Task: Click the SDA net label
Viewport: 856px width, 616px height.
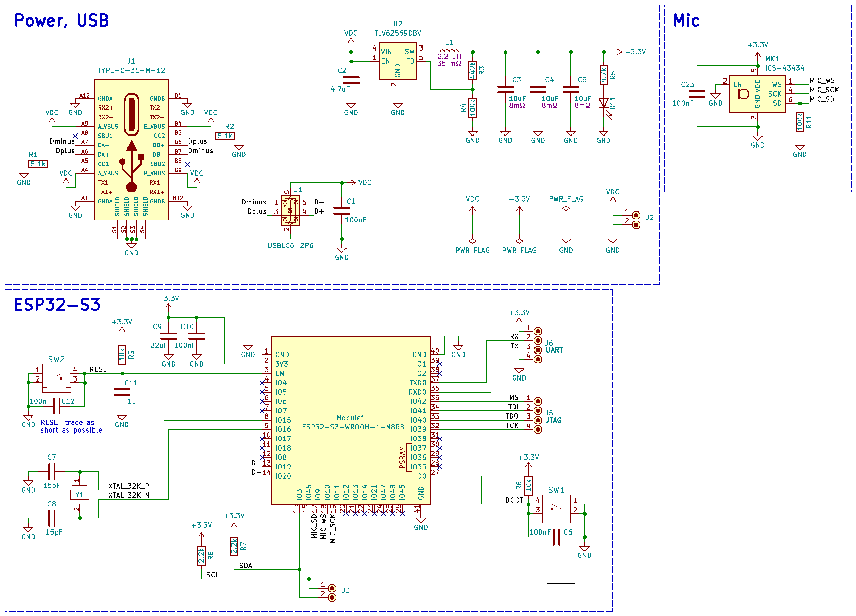Action: point(246,565)
